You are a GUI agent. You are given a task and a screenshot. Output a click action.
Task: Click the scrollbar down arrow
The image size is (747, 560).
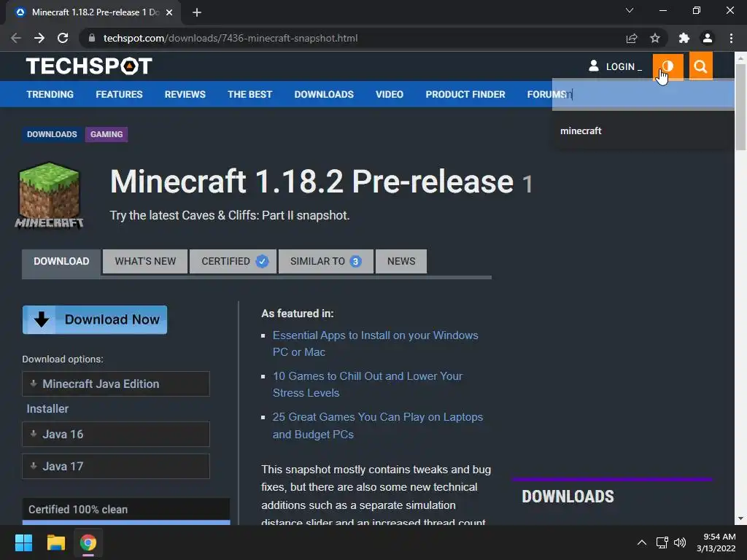click(740, 519)
